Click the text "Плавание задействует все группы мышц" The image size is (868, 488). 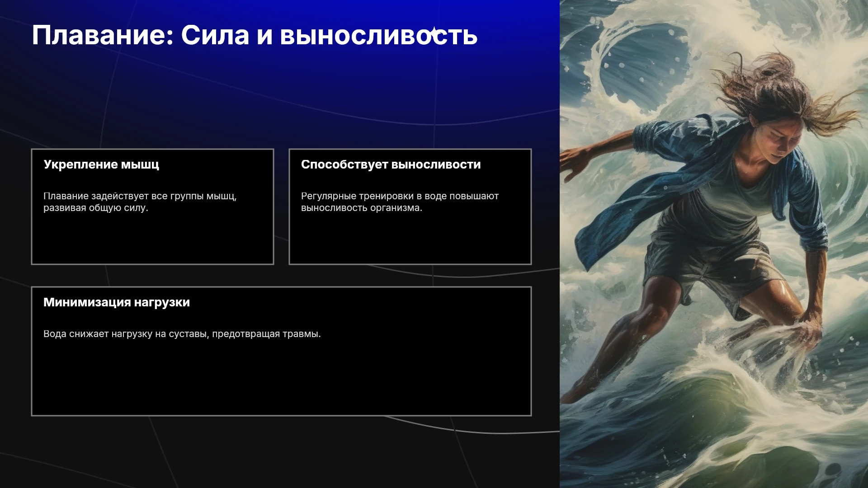[x=140, y=196]
